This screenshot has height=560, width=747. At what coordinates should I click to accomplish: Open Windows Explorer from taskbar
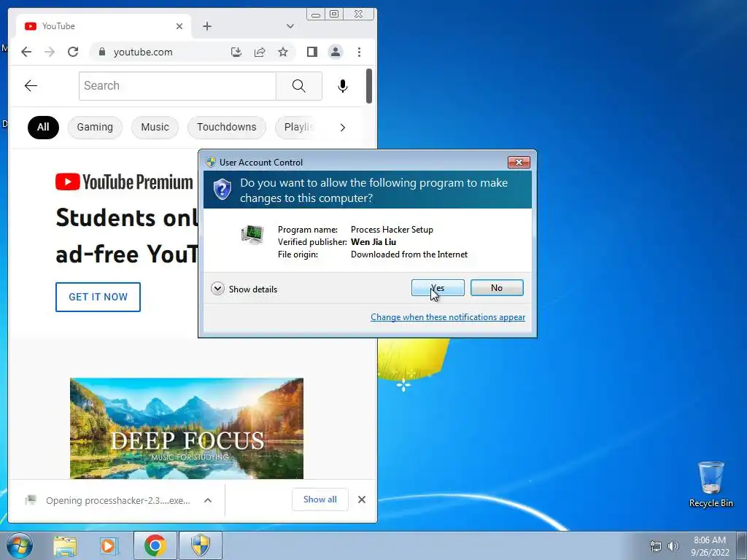click(65, 545)
